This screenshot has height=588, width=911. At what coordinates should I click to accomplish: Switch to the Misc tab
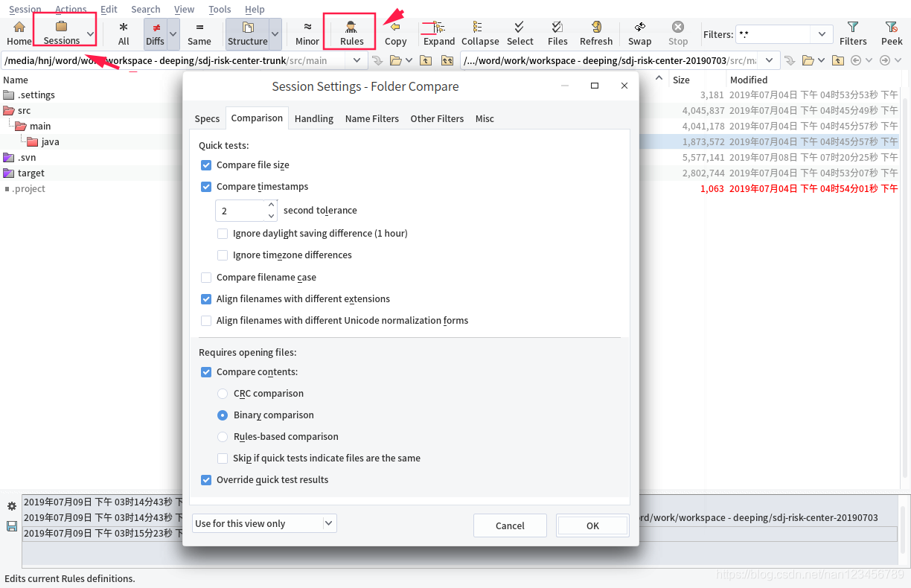(485, 118)
